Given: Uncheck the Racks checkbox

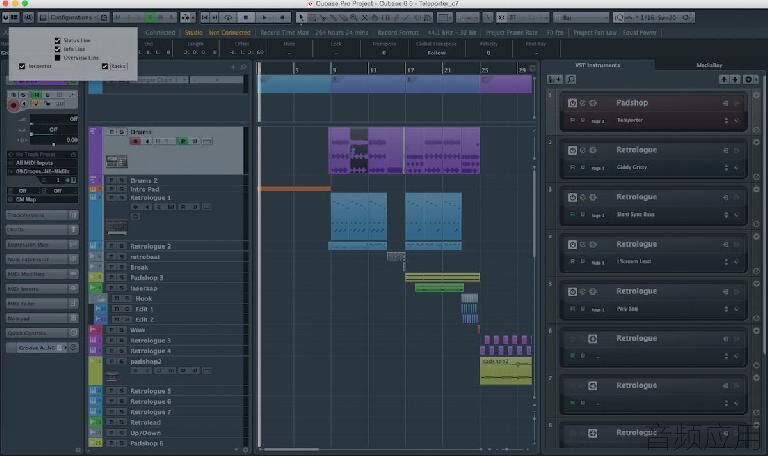Looking at the screenshot, I should pos(105,66).
